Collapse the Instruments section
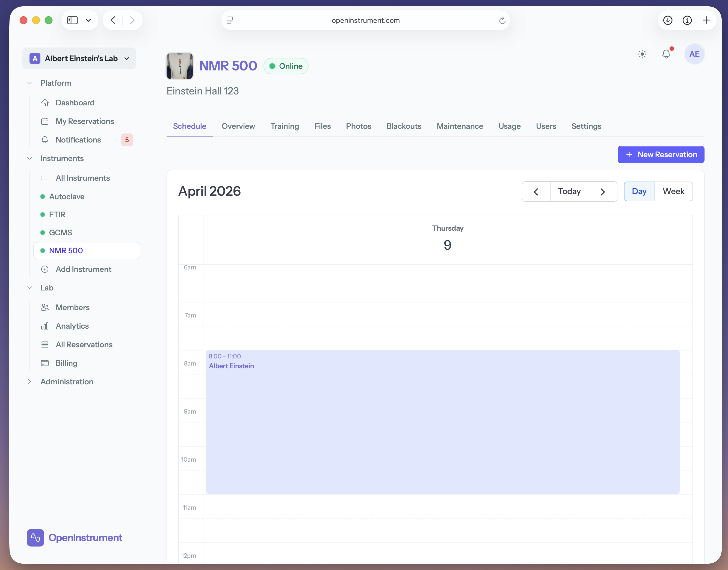Screen dimensions: 728x570 point(29,158)
